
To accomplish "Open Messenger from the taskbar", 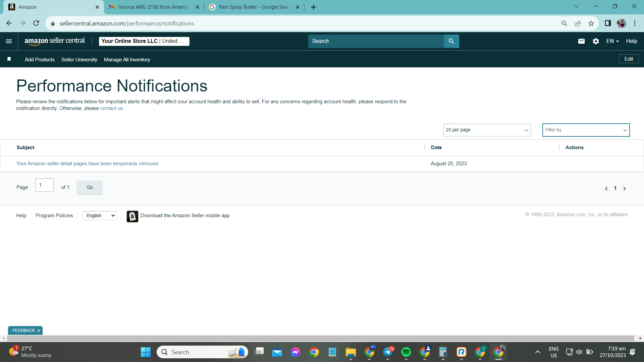I will [296, 352].
